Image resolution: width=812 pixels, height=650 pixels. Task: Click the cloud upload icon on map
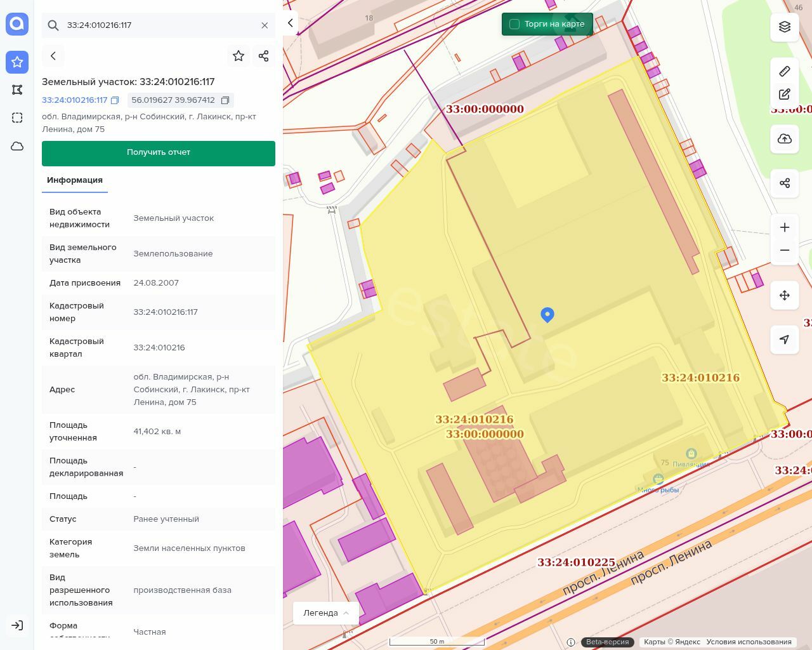click(x=785, y=139)
